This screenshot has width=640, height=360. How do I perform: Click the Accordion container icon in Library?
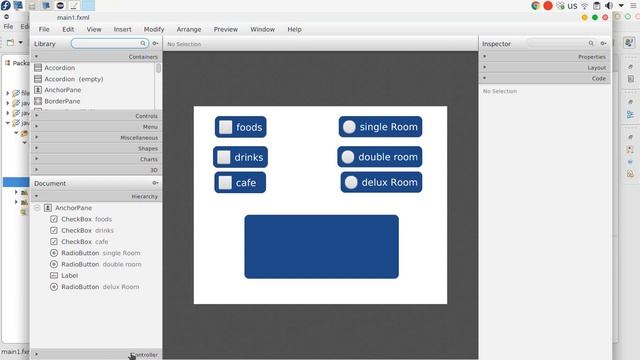(x=38, y=68)
